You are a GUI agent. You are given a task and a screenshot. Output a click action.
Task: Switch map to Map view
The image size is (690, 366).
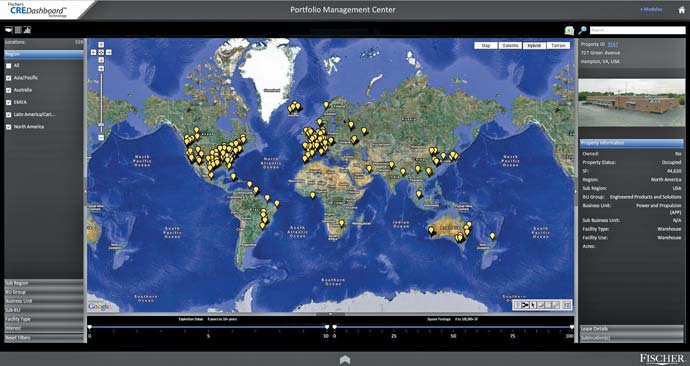coord(486,45)
